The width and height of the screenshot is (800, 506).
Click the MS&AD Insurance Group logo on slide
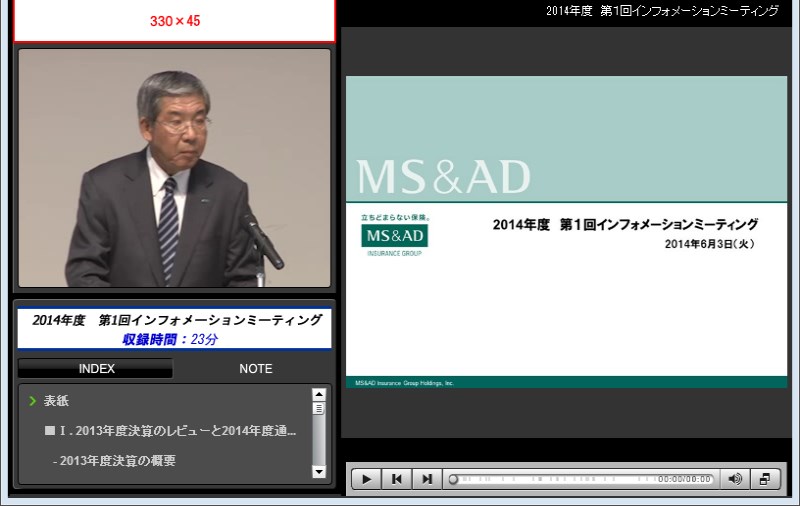click(394, 236)
